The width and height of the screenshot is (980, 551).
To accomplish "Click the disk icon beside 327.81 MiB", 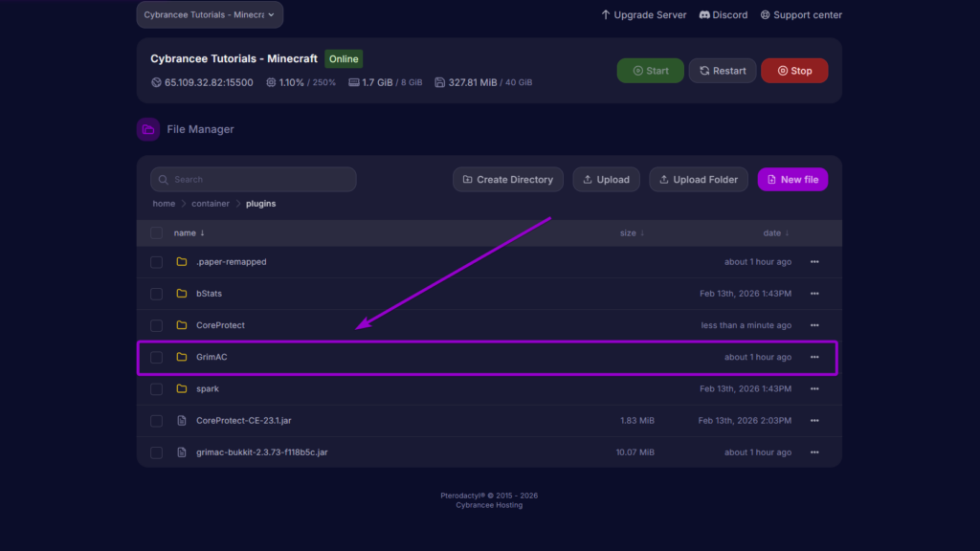I will [x=438, y=82].
